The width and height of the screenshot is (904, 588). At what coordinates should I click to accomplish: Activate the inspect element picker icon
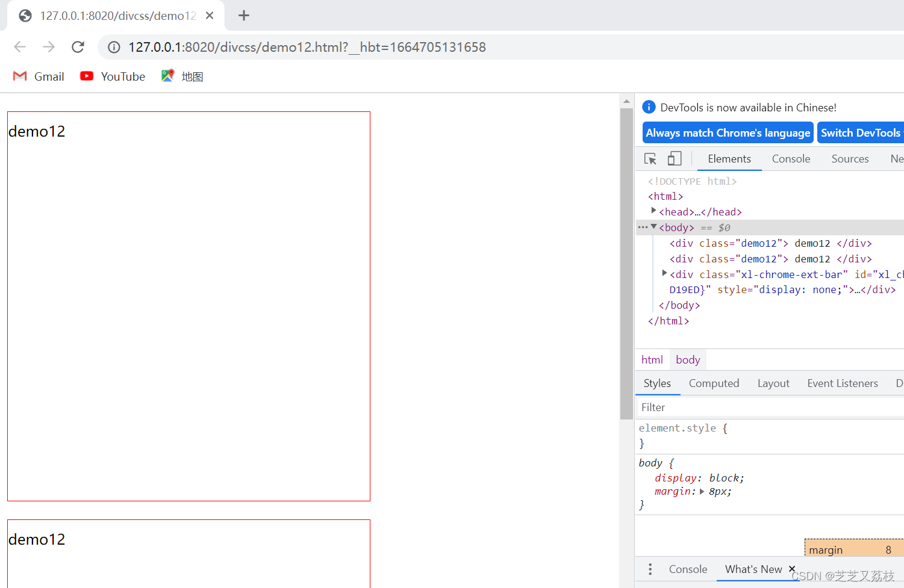tap(650, 159)
